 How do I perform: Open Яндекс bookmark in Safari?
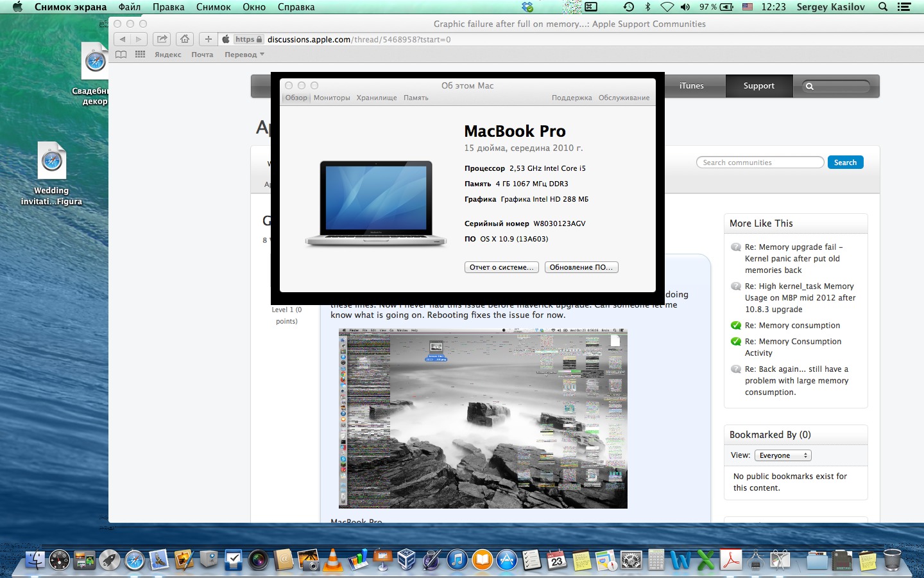click(x=168, y=55)
